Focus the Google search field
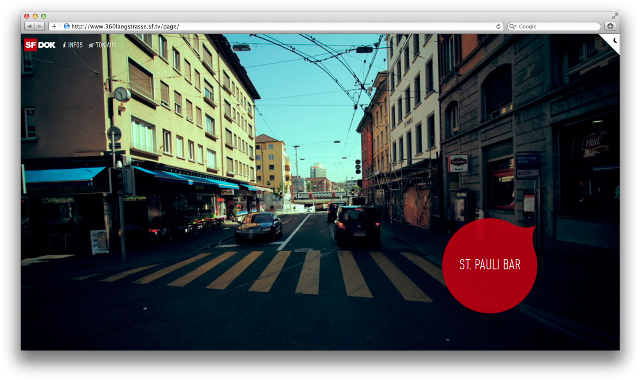640x380 pixels. 554,27
